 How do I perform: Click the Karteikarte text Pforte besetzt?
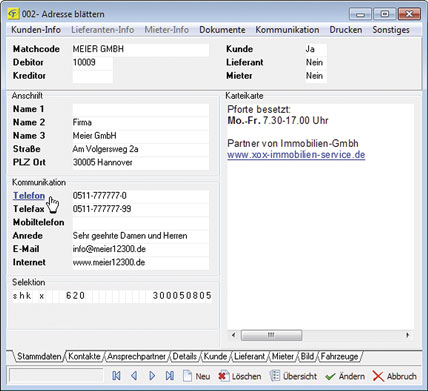(x=259, y=109)
